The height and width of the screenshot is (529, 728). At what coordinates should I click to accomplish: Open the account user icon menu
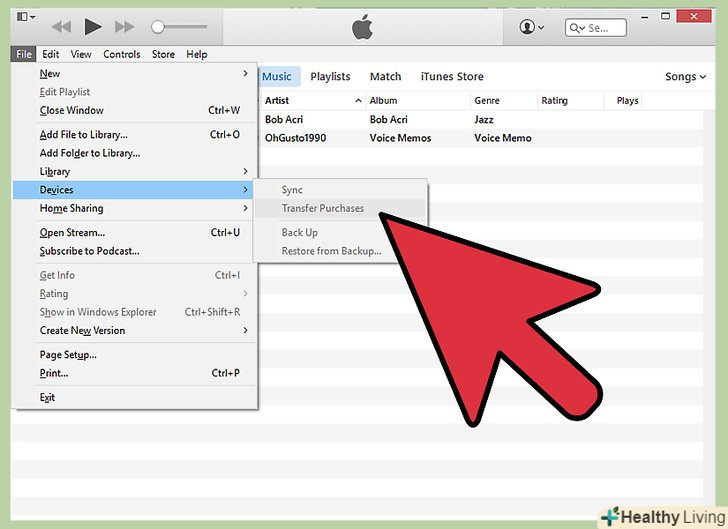click(531, 27)
